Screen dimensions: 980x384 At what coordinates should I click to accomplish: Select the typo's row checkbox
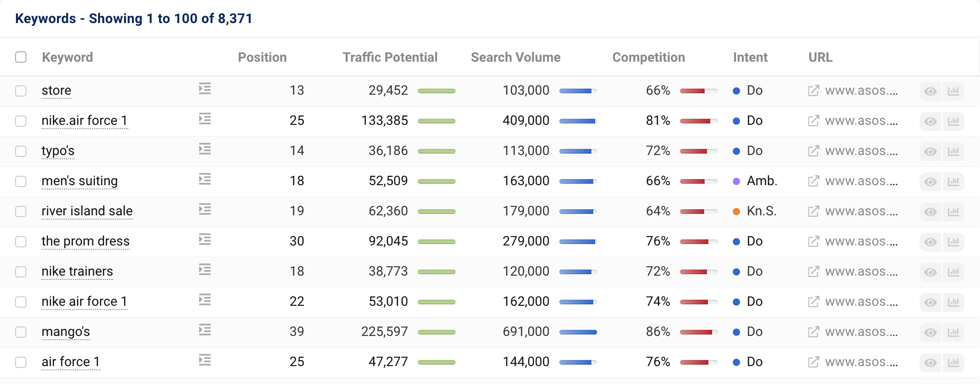click(21, 151)
